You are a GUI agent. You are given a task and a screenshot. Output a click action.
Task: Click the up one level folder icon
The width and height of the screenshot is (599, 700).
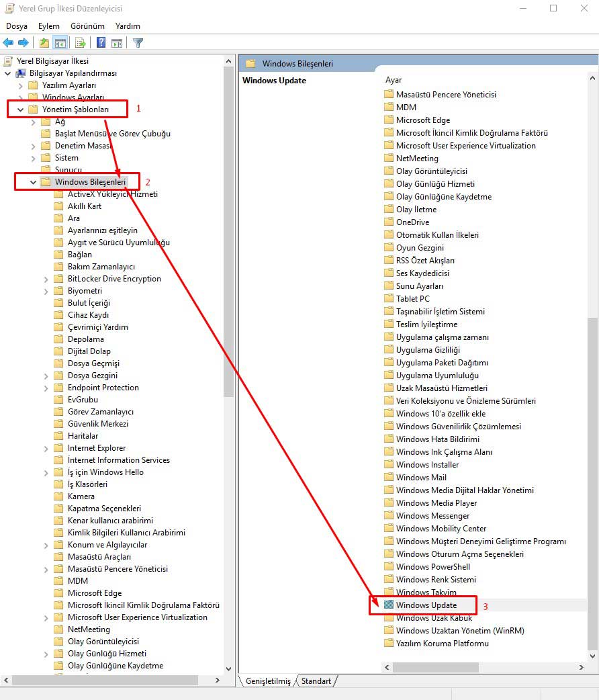[x=44, y=43]
